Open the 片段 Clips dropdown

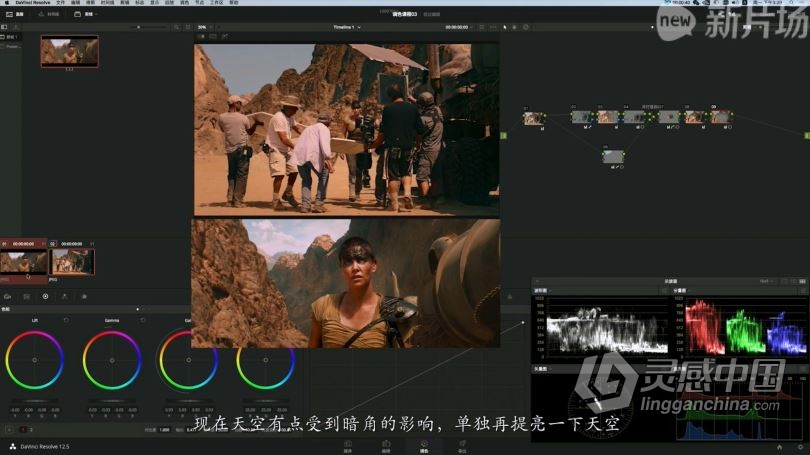coord(86,14)
